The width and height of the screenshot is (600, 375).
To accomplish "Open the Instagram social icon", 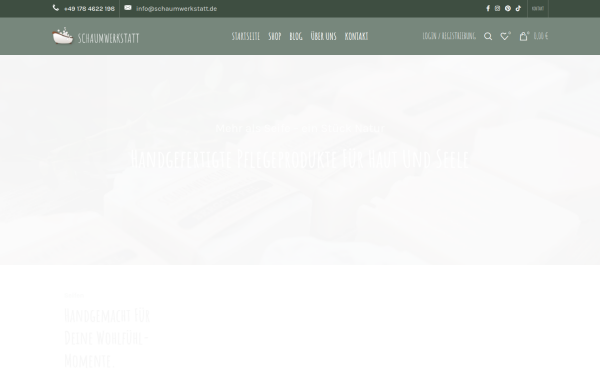I will click(497, 8).
